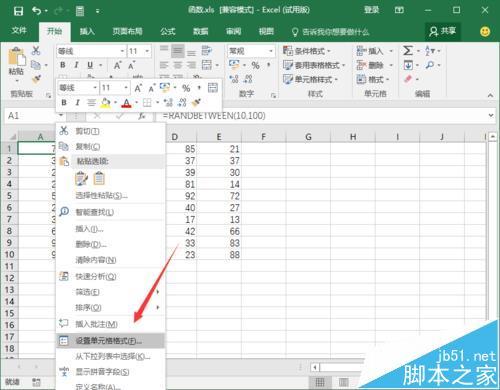The image size is (500, 390).
Task: Toggle Italic on the mini toolbar
Action: tap(77, 102)
